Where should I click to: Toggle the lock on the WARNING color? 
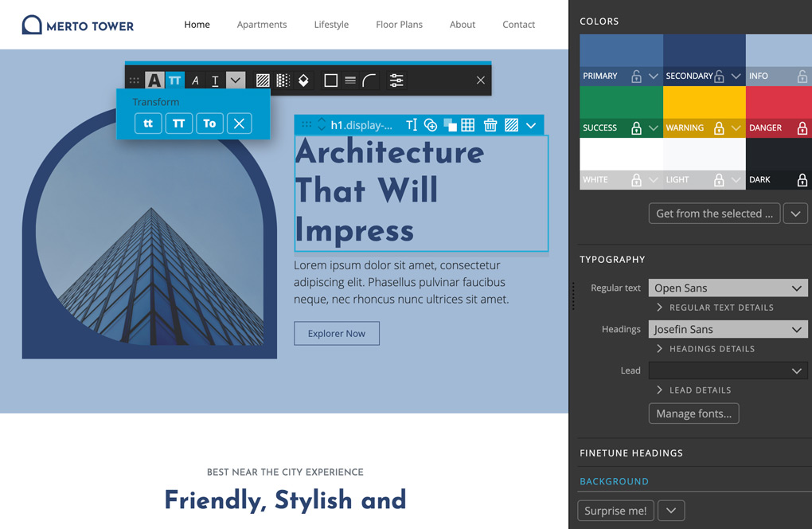719,128
